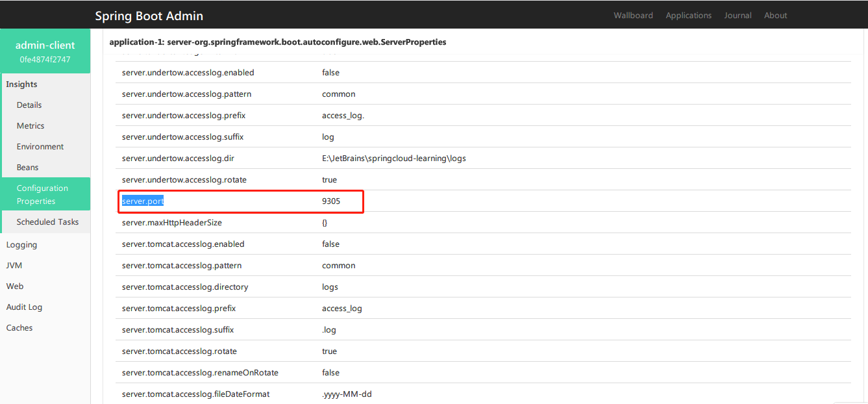Open the Journal page
Viewport: 868px width, 404px height.
coord(738,16)
